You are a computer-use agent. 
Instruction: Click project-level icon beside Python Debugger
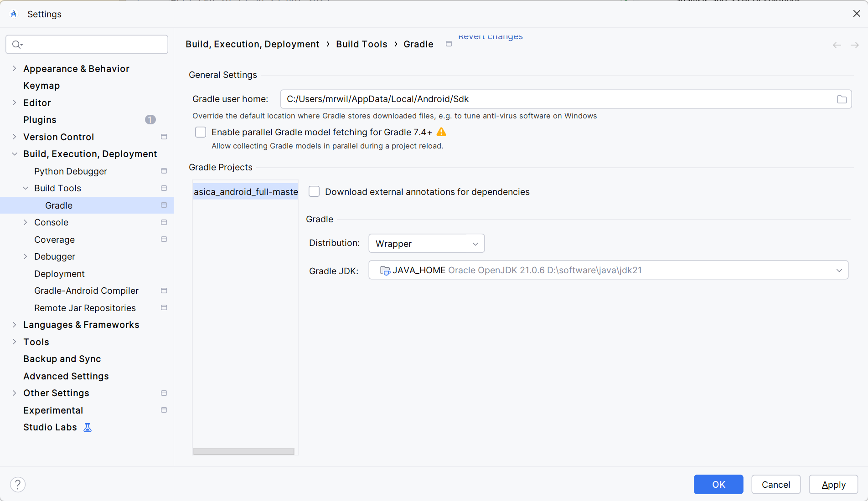[164, 171]
